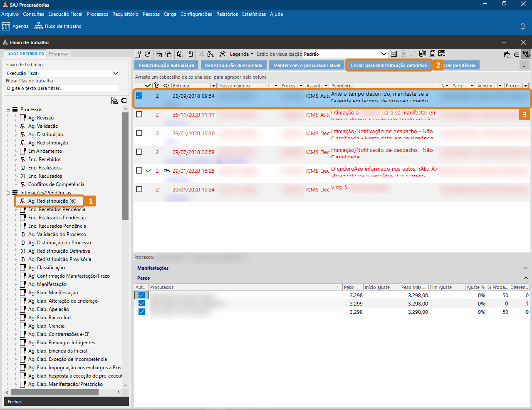
Task: Click the horizontal scrollbar thumb of the queue tree
Action: coord(54,392)
